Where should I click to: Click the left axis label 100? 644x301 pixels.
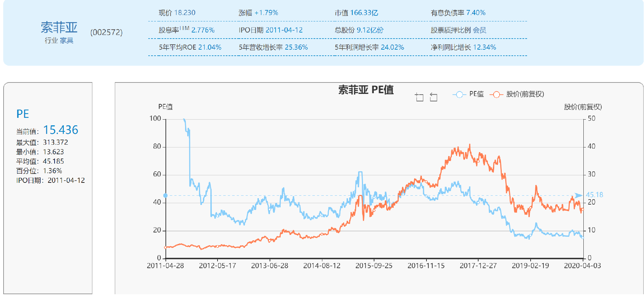click(155, 119)
